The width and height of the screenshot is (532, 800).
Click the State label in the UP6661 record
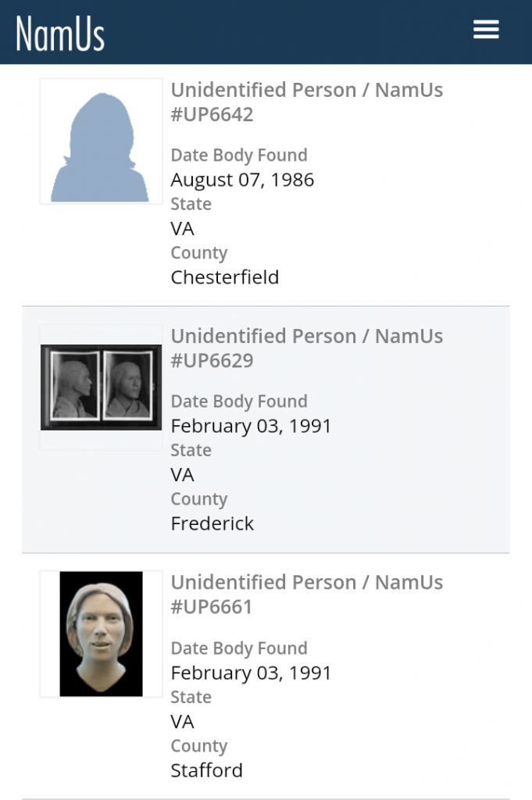click(191, 697)
